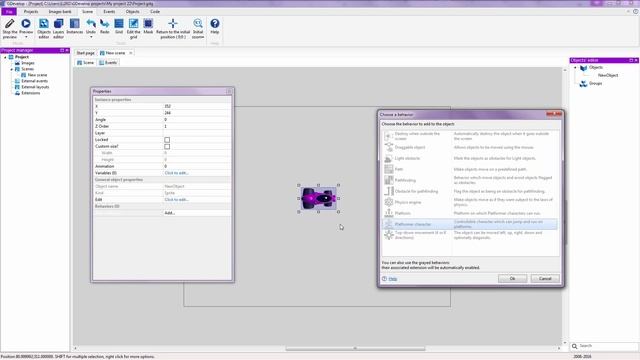
Task: Click Add... under Behaviors in Properties
Action: click(x=169, y=213)
